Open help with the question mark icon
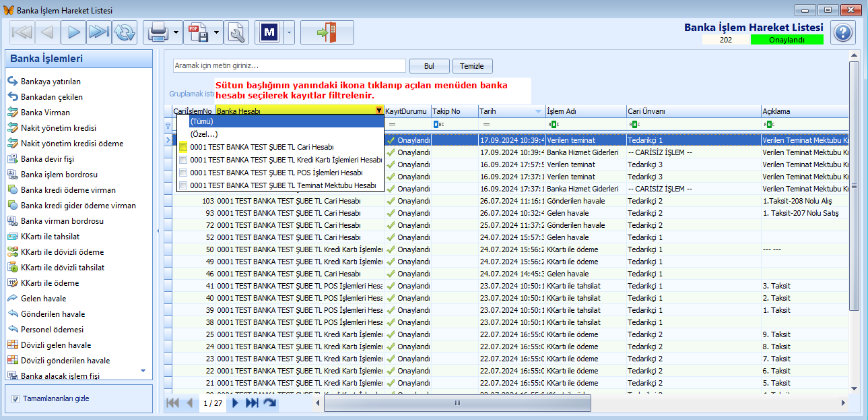Screen dimensions: 868x420 842,32
